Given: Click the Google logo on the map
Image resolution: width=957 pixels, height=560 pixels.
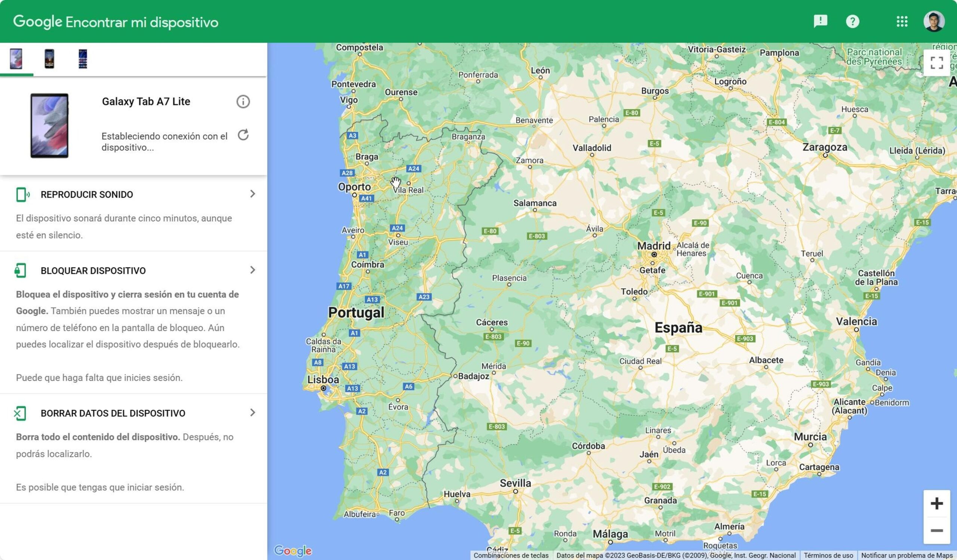Looking at the screenshot, I should (x=293, y=551).
